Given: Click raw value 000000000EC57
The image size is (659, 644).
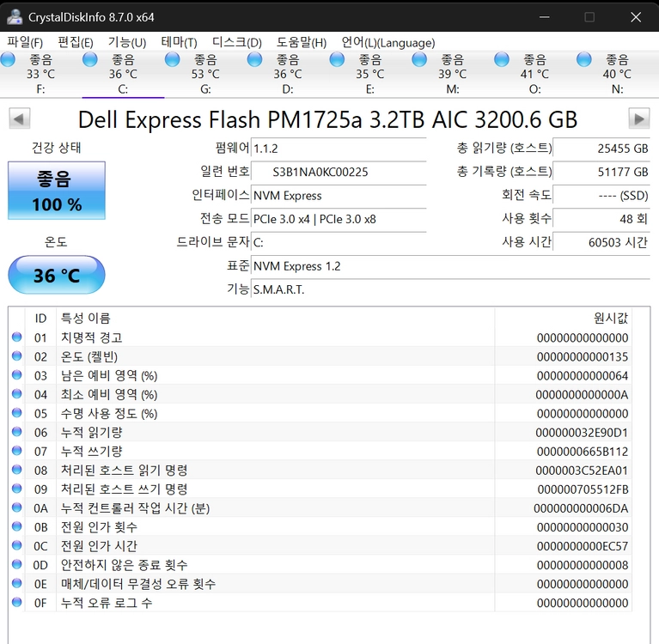Looking at the screenshot, I should (583, 546).
